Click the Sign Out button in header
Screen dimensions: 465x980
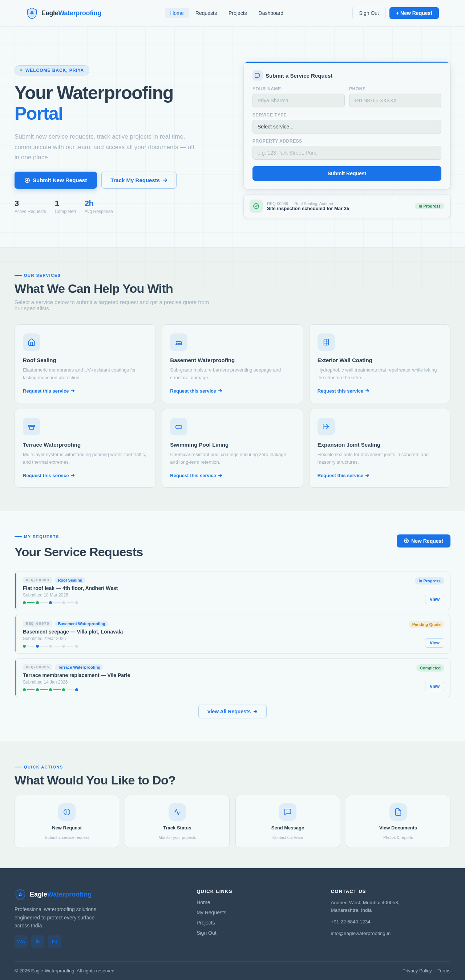click(x=369, y=13)
